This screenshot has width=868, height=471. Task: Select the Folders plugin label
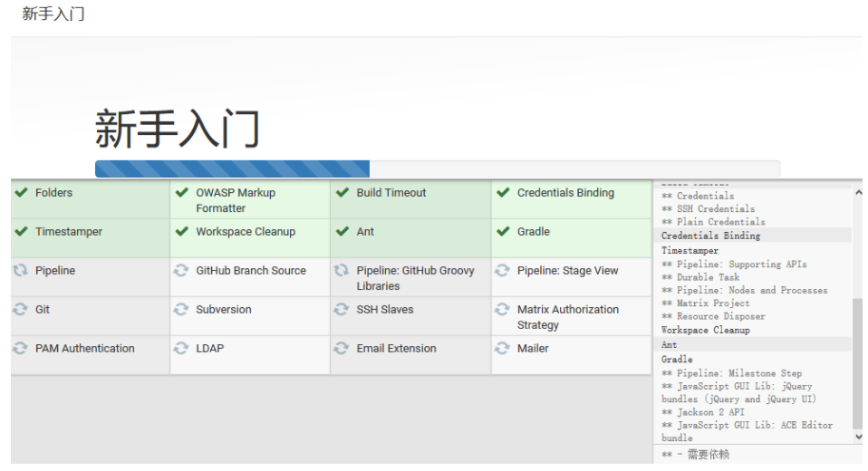[53, 193]
